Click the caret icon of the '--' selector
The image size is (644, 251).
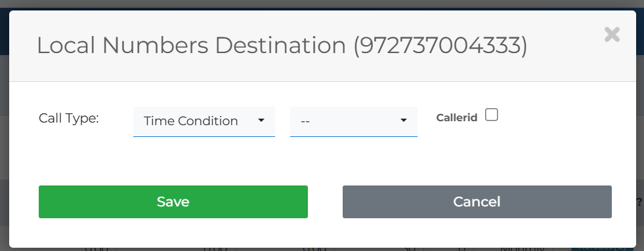(x=404, y=120)
